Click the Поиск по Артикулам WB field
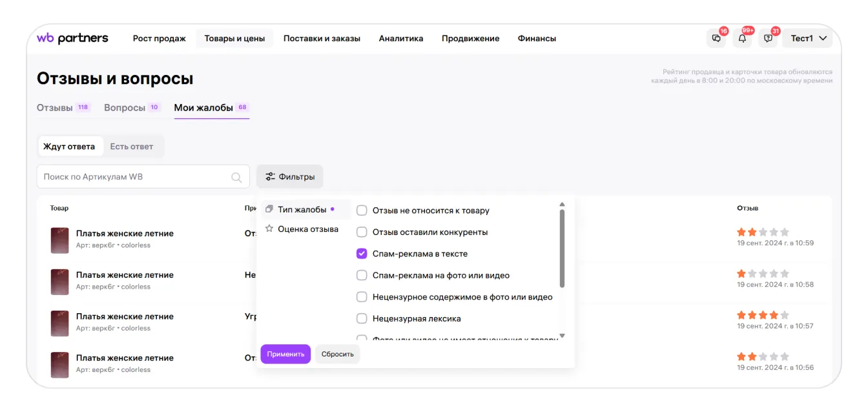Screen dimensions: 868x412 coord(136,177)
